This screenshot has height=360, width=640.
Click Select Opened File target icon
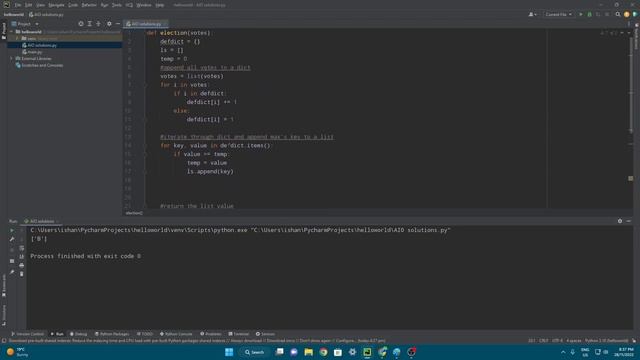(x=81, y=24)
